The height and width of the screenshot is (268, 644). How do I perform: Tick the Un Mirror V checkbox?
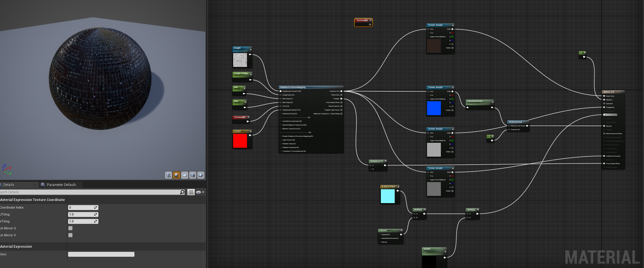coord(70,235)
